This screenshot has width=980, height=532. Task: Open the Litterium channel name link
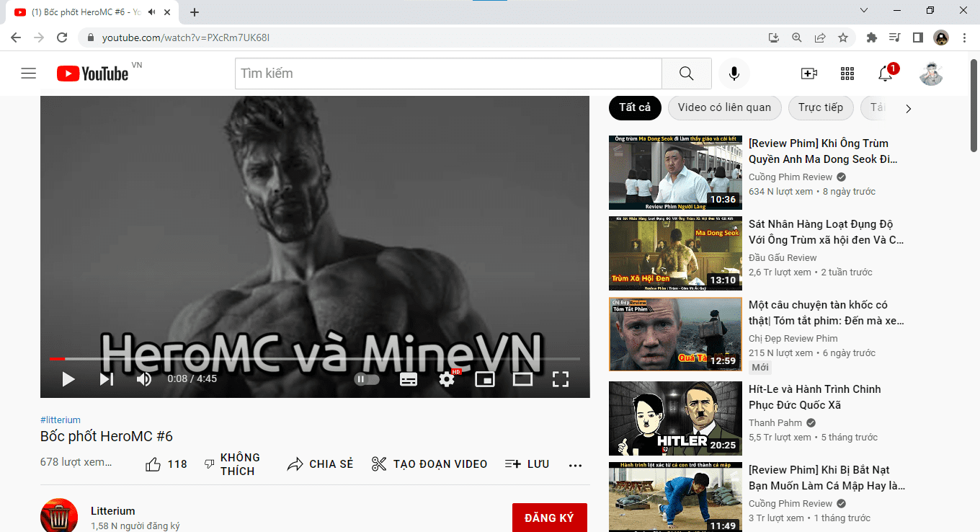click(x=113, y=511)
